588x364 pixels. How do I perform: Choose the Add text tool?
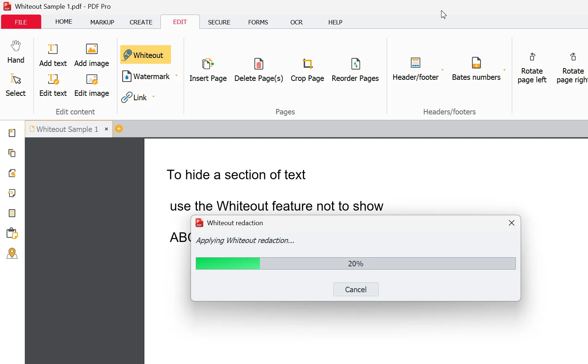click(x=53, y=55)
